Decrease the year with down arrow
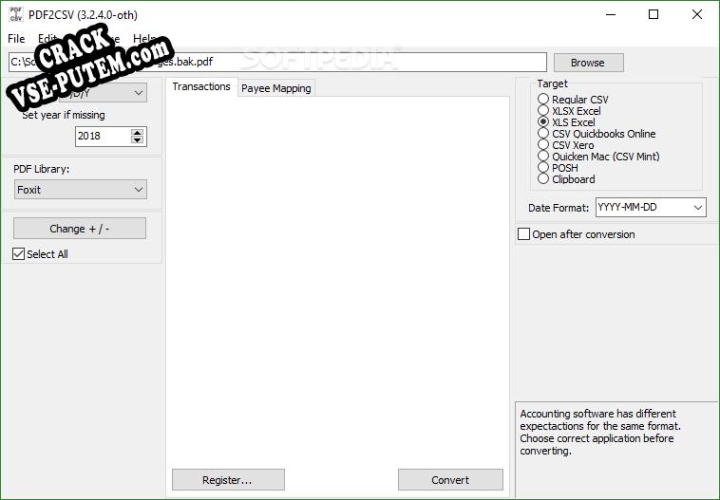Screen dimensions: 720x500 click(x=137, y=140)
